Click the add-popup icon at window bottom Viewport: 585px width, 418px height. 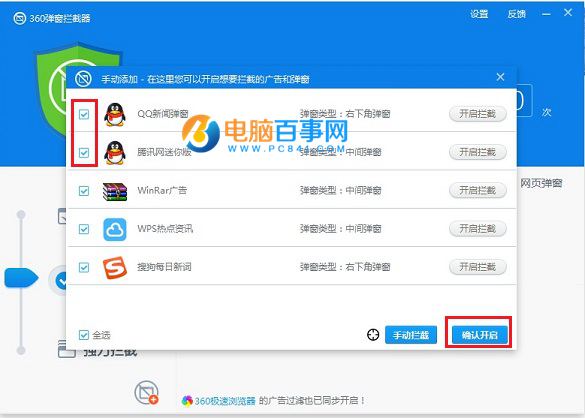146,392
